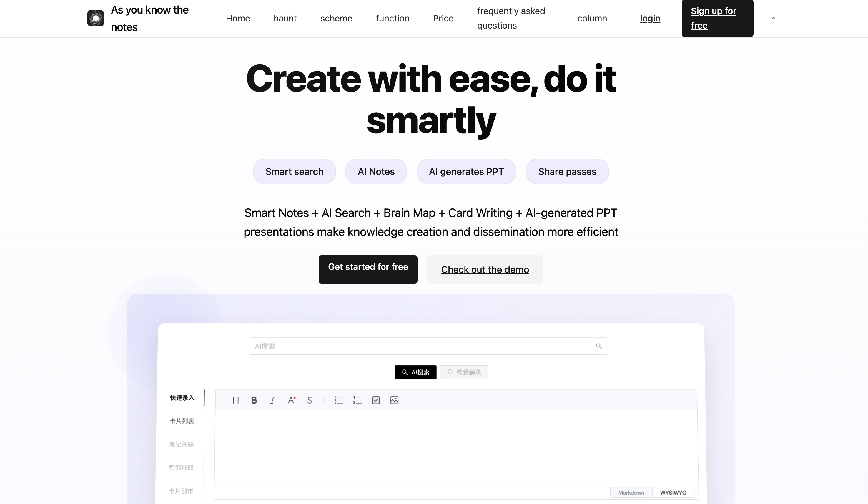
Task: Toggle the checkbox/task list icon
Action: [376, 399]
